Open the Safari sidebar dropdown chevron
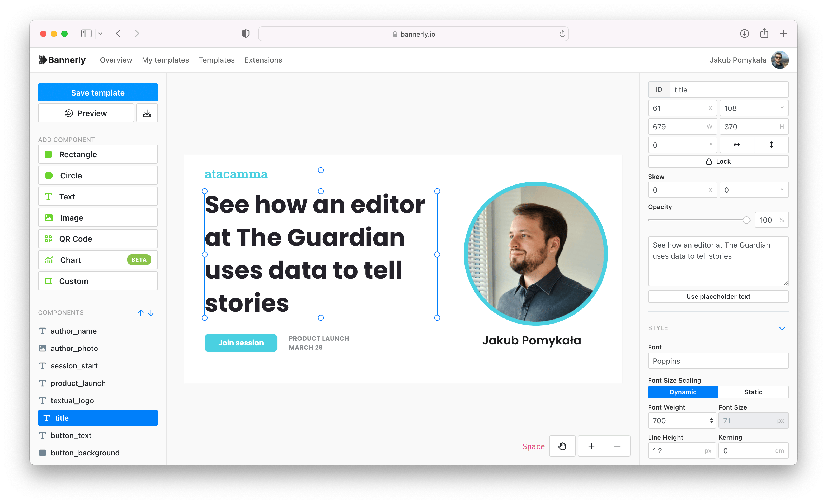827x504 pixels. click(x=100, y=34)
